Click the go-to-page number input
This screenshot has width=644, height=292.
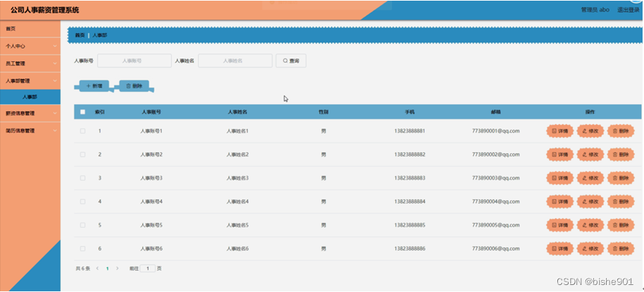point(148,269)
